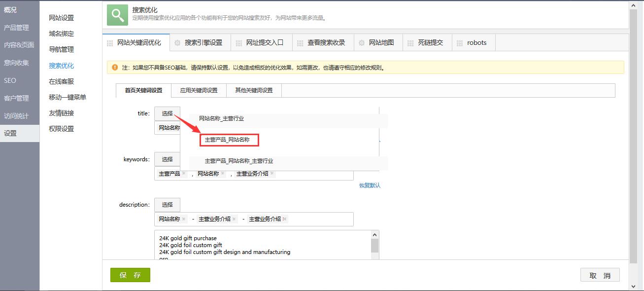Click the description textarea scrollbar up arrow

point(374,235)
